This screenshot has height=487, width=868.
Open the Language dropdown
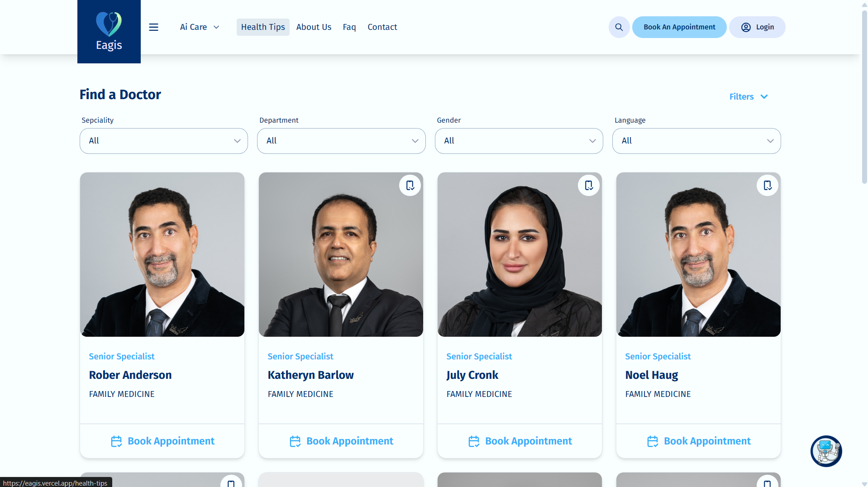[696, 141]
